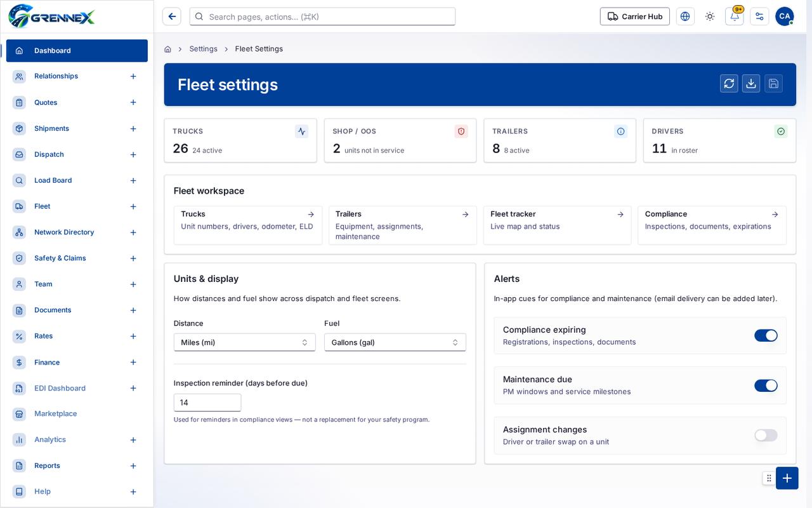
Task: Click the activity icon on Trucks card
Action: [301, 131]
